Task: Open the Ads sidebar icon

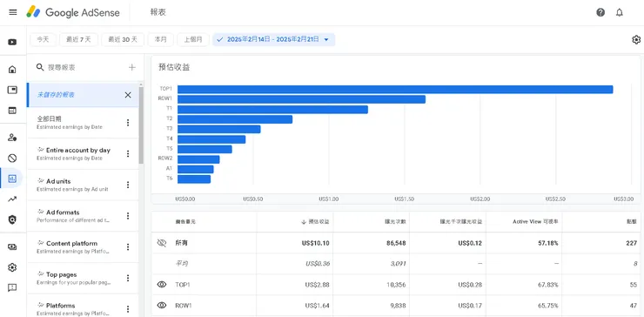Action: tap(12, 90)
